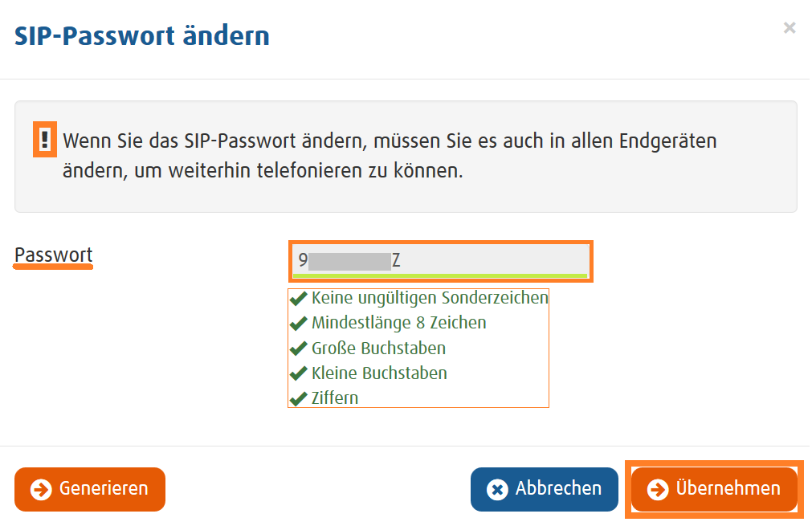Click the checkmark beside Kleine Buchstaben

coord(299,373)
